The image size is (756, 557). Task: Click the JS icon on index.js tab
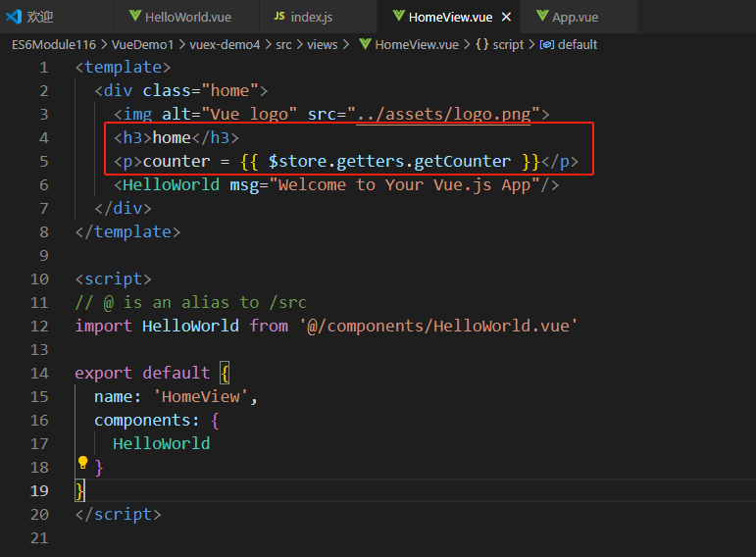point(279,16)
